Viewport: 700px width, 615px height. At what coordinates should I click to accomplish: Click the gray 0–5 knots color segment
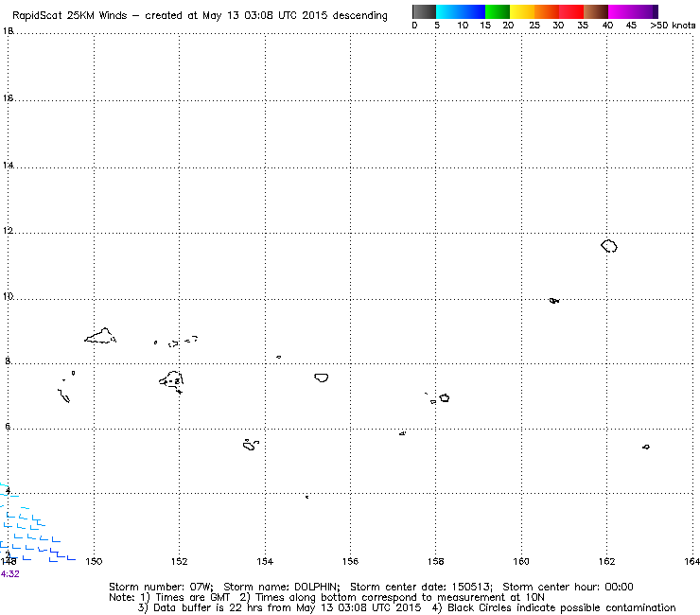[x=424, y=11]
